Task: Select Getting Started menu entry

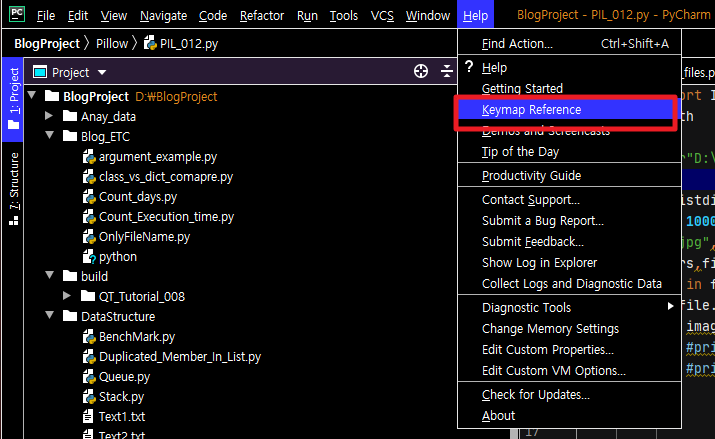Action: pyautogui.click(x=569, y=88)
